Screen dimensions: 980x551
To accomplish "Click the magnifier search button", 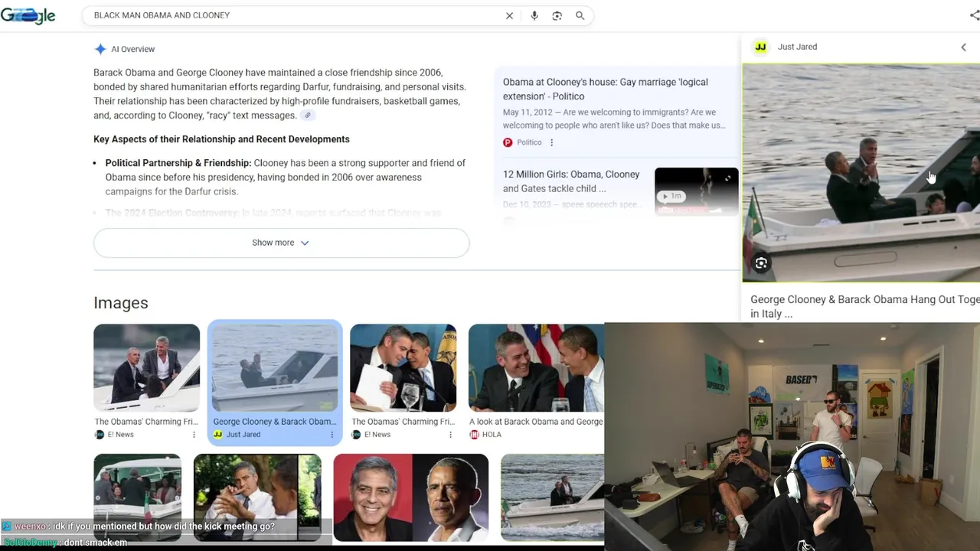I will [x=580, y=15].
